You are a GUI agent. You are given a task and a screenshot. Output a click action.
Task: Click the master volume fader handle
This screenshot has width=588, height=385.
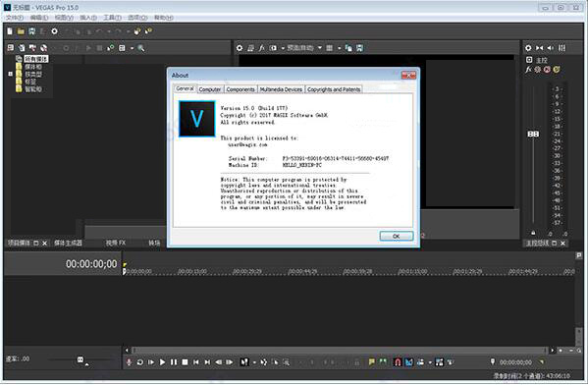click(533, 134)
